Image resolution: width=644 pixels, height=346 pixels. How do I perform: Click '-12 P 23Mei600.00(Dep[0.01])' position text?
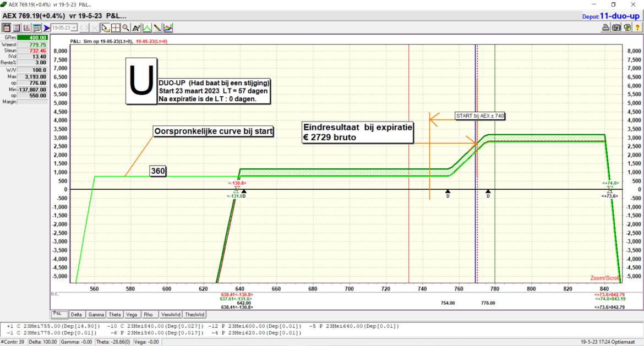255,326
